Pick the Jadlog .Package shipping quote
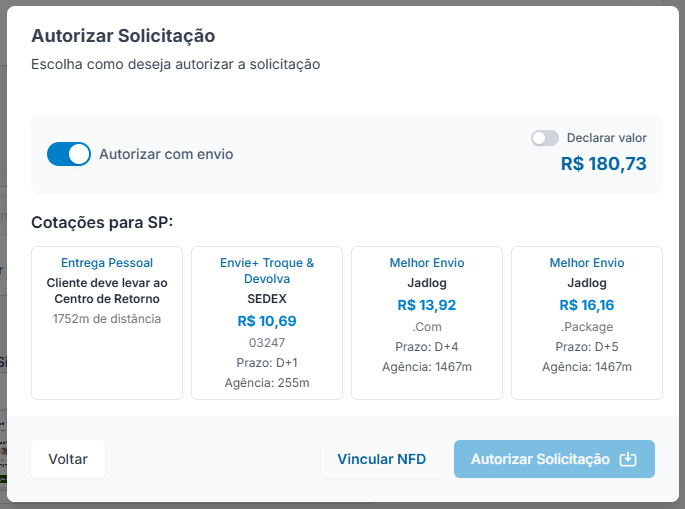Screen dimensions: 685x509 (x=587, y=322)
